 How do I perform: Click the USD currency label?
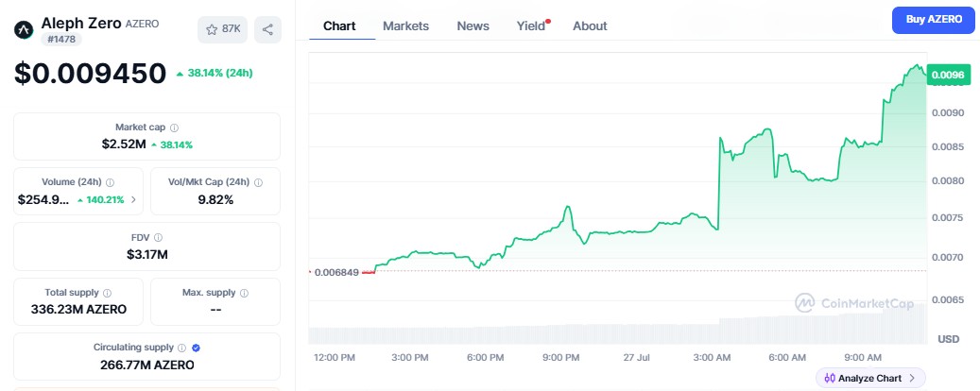948,339
